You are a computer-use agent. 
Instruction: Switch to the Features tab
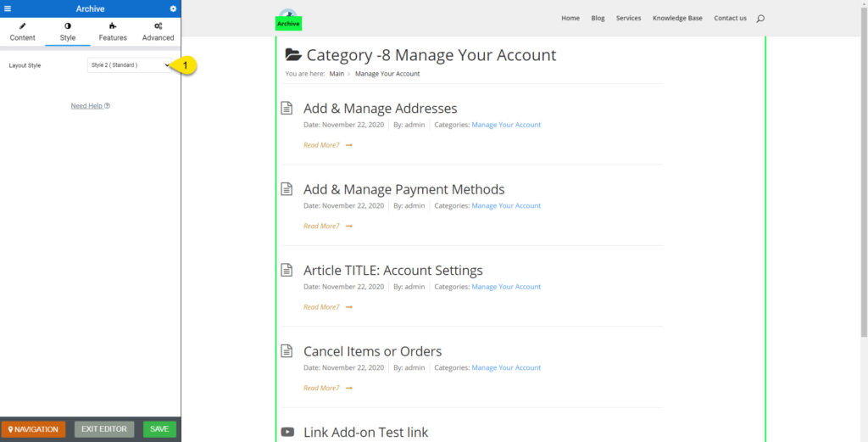click(x=113, y=32)
